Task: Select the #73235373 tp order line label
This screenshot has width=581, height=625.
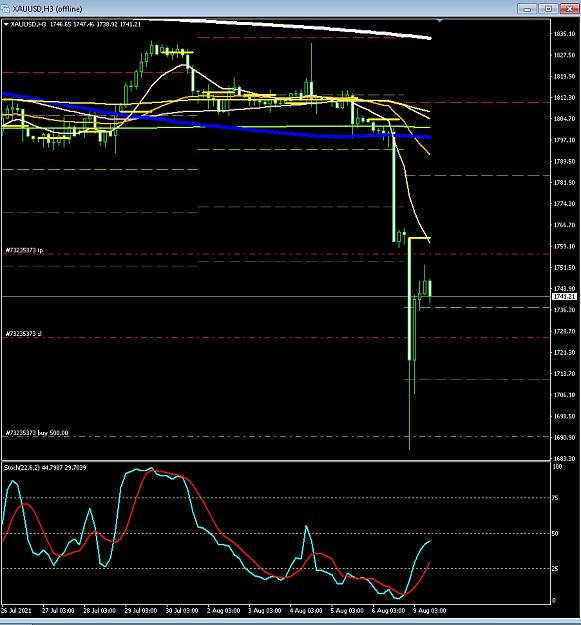Action: [x=24, y=250]
